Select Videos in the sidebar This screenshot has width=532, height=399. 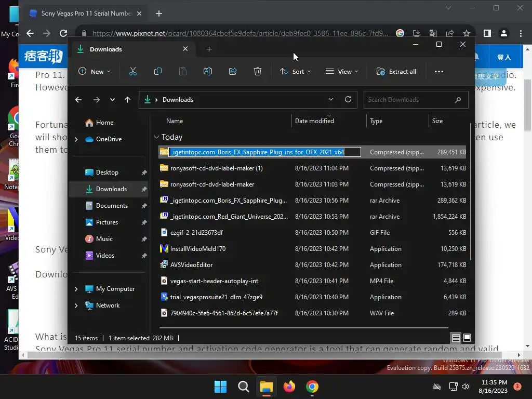click(105, 256)
